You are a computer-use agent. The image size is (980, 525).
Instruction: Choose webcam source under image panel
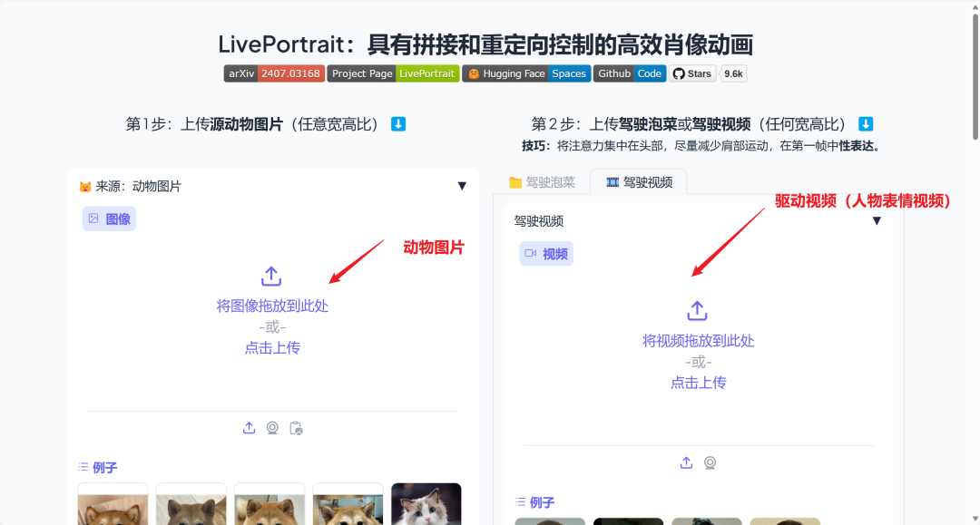click(x=272, y=428)
